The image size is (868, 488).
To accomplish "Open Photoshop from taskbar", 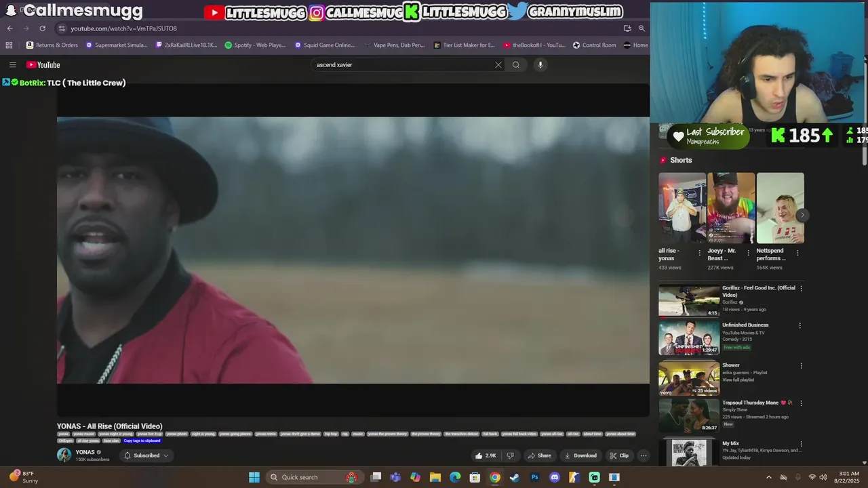I will point(534,477).
